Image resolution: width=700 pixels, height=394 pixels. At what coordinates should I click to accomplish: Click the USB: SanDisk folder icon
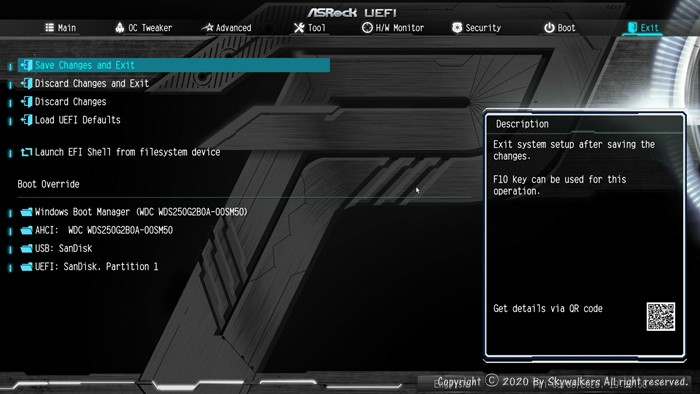tap(26, 249)
